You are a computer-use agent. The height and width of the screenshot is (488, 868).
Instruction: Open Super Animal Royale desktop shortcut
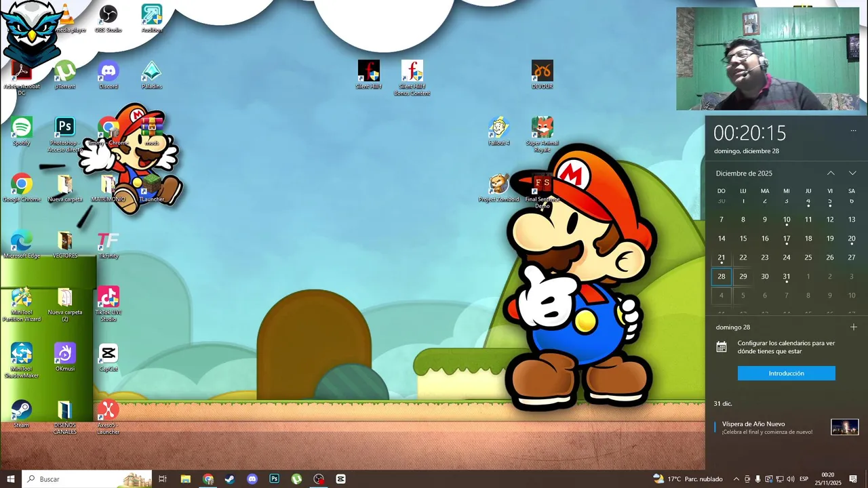tap(542, 134)
